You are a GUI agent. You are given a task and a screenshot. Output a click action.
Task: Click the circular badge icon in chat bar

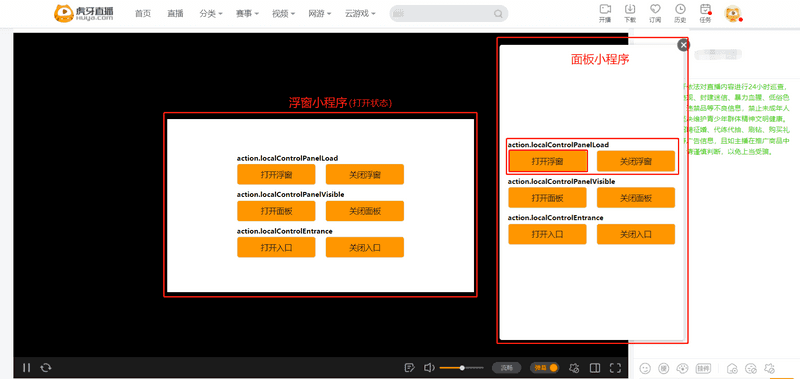(663, 367)
